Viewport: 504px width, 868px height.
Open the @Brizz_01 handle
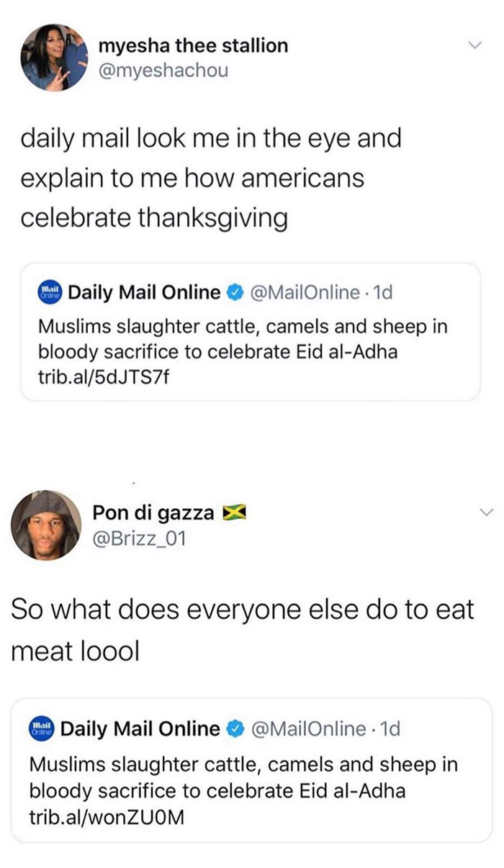(x=140, y=536)
